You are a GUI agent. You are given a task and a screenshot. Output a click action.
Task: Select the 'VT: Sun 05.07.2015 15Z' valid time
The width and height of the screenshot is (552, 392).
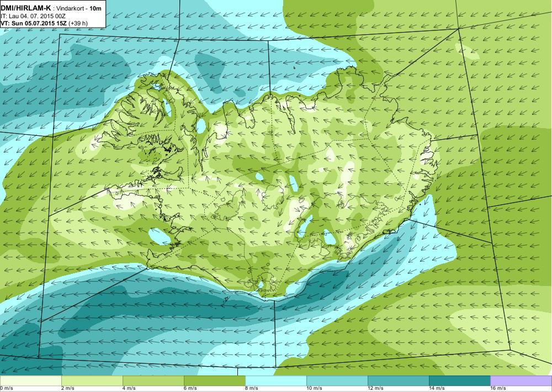(34, 23)
